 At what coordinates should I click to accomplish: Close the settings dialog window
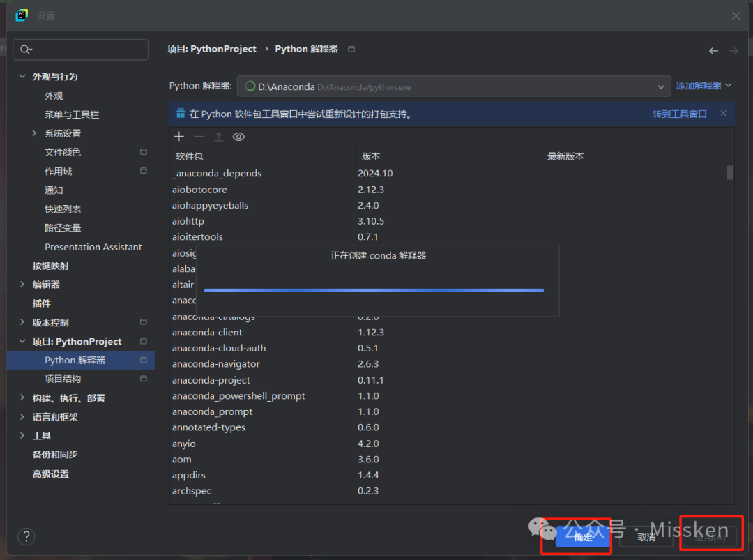pyautogui.click(x=736, y=16)
